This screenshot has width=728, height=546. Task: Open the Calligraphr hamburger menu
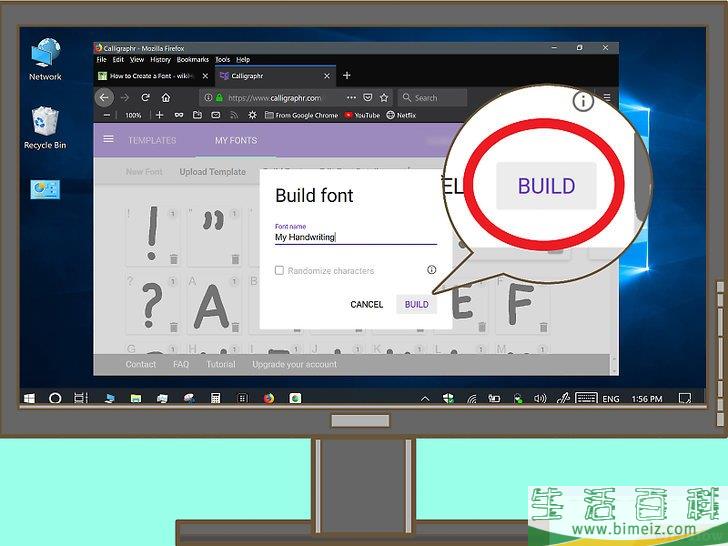[108, 139]
